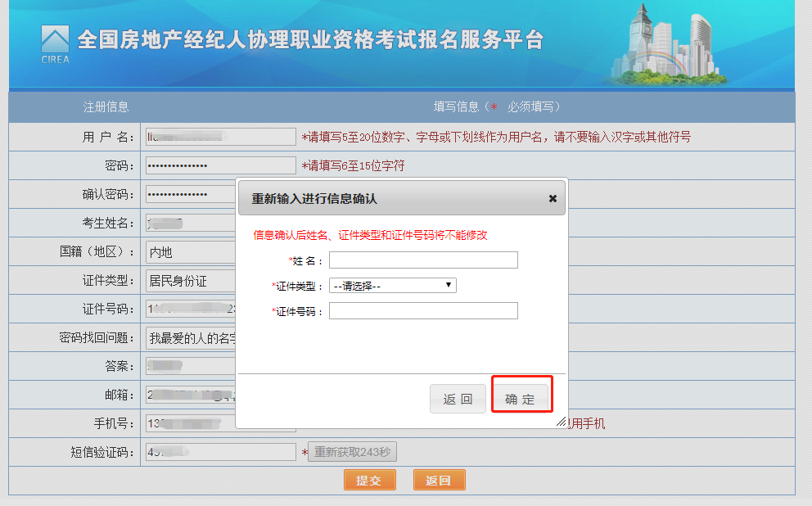Screen dimensions: 812x506
Task: Open the 证件类型 dropdown in dialog
Action: click(x=392, y=286)
